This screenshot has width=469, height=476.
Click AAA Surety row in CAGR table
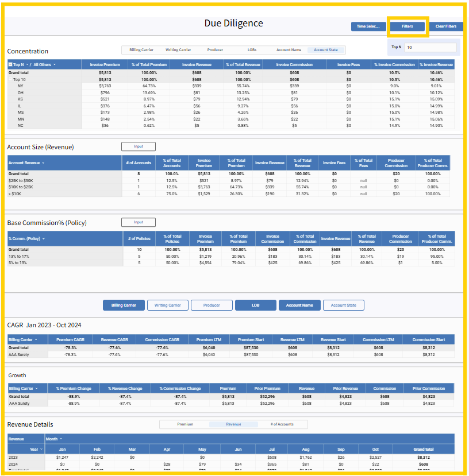click(231, 355)
